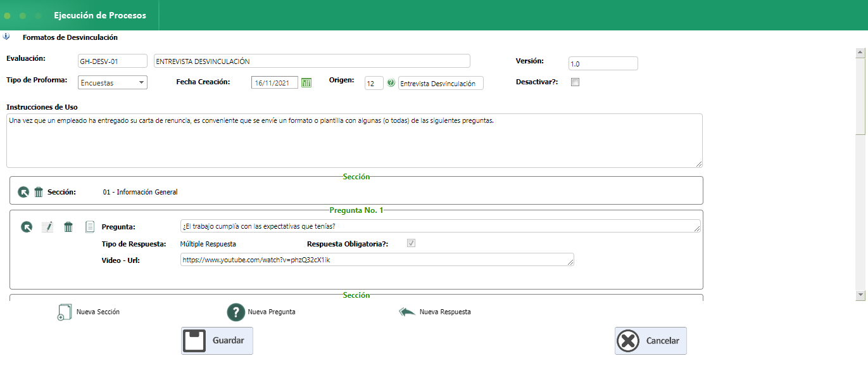Click the Nueva Pregunta question mark icon
868x370 pixels.
pyautogui.click(x=236, y=312)
